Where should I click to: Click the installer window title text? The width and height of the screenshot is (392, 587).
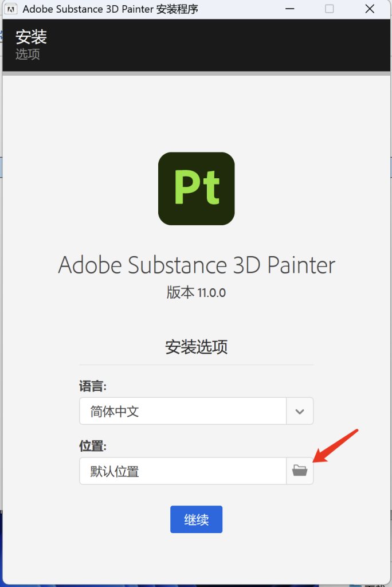pyautogui.click(x=111, y=9)
